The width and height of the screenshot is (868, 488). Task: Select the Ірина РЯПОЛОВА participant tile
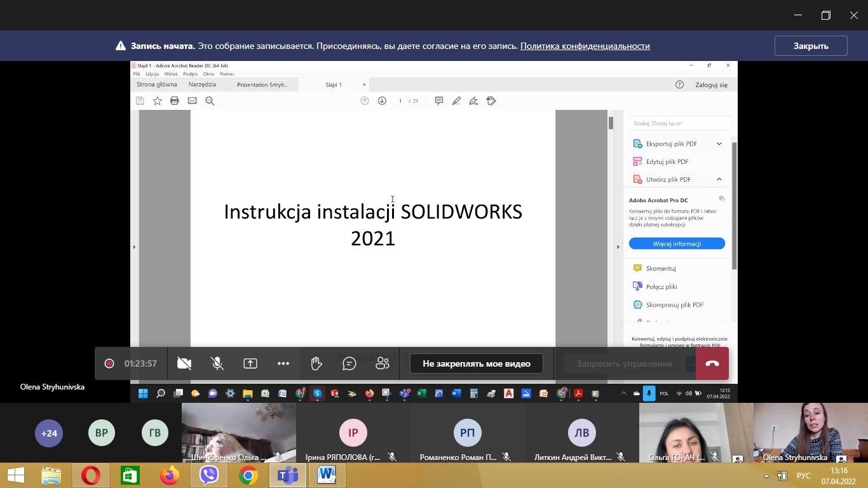353,433
